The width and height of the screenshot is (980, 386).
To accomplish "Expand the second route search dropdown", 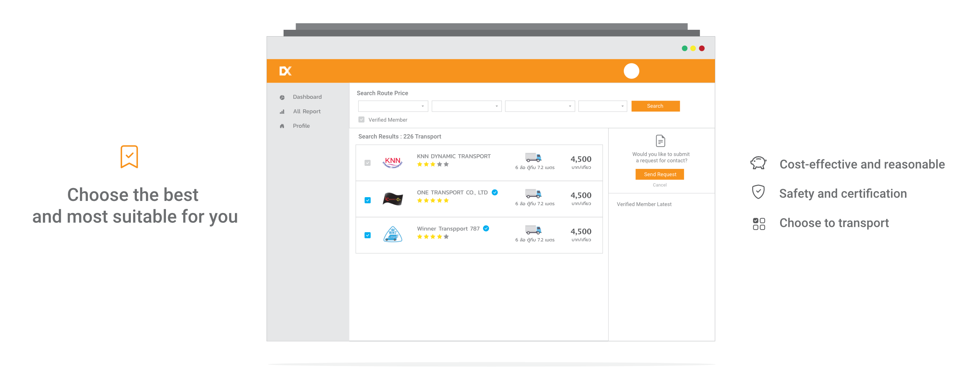I will point(466,106).
